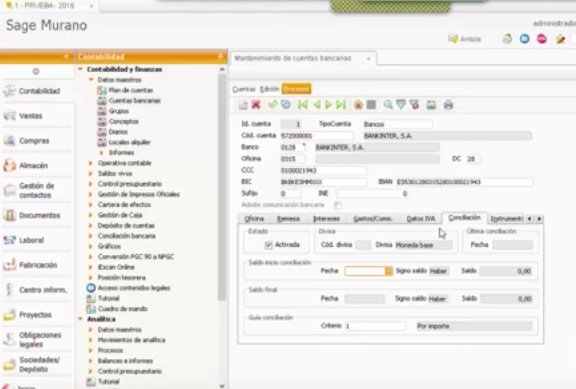Click the grey square stop icon
Screen dimensions: 576x389
click(371, 105)
